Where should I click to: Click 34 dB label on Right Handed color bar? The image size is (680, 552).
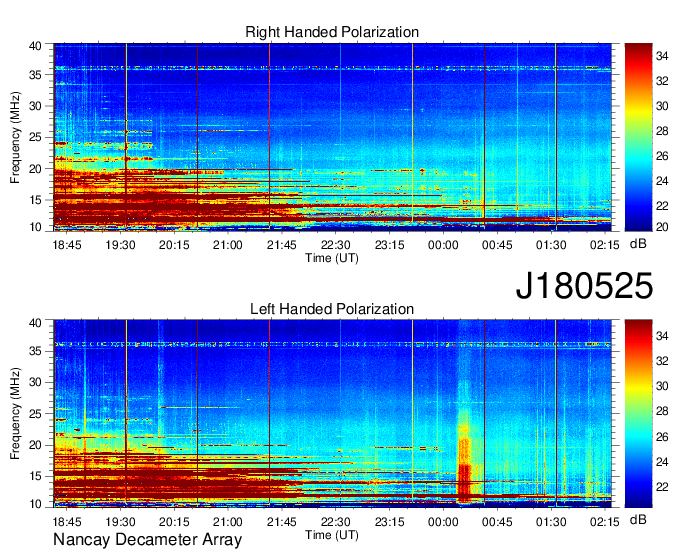click(662, 56)
